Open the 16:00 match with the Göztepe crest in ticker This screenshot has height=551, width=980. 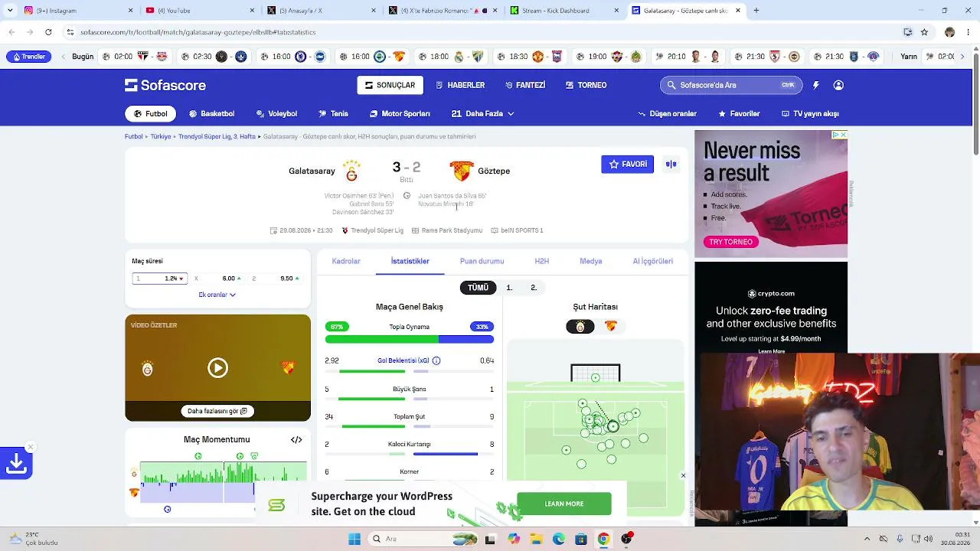371,57
